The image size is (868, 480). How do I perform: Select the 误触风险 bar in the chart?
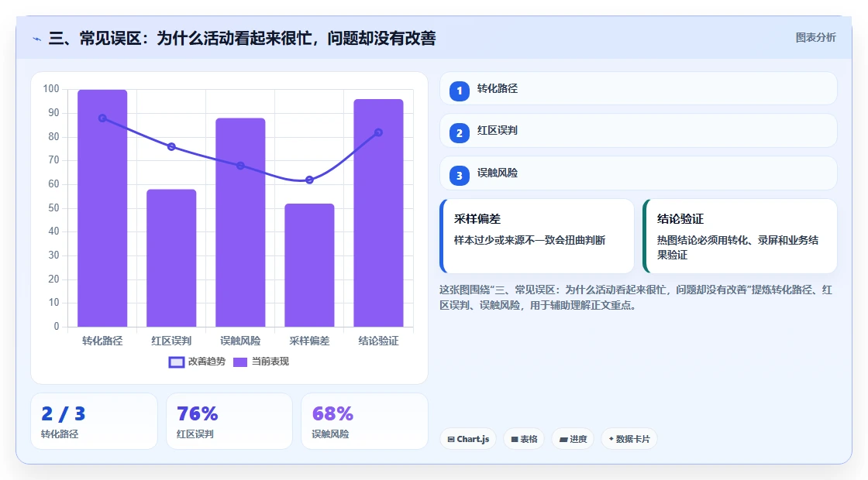pyautogui.click(x=240, y=222)
